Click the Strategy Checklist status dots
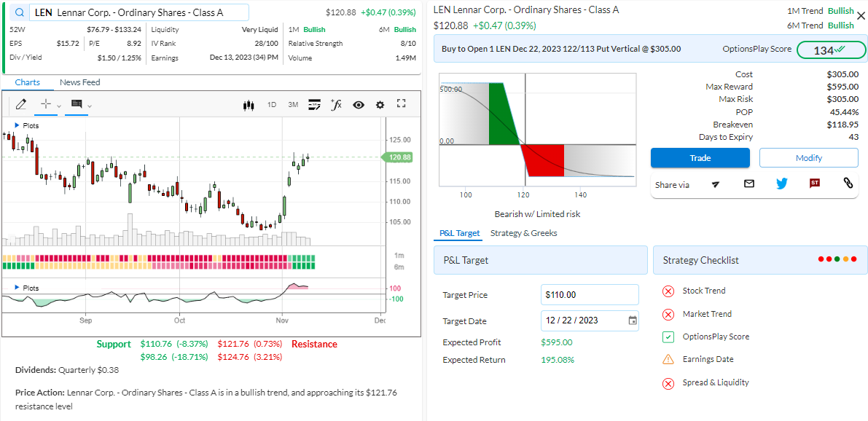This screenshot has width=868, height=421. [837, 259]
